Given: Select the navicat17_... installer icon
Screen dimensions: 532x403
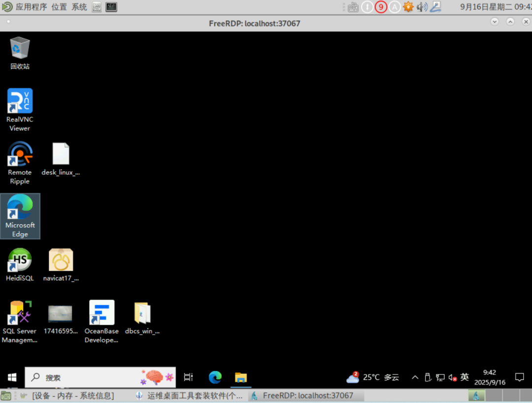Looking at the screenshot, I should tap(61, 265).
